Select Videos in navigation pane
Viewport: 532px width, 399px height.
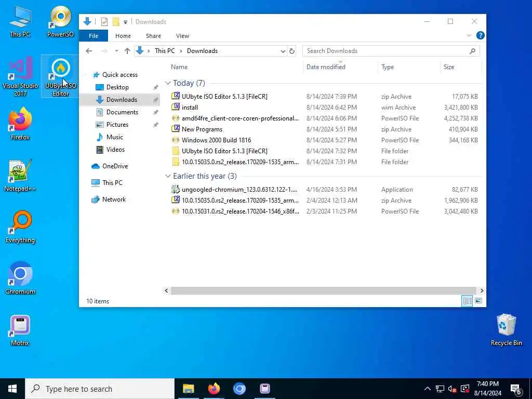click(x=115, y=150)
